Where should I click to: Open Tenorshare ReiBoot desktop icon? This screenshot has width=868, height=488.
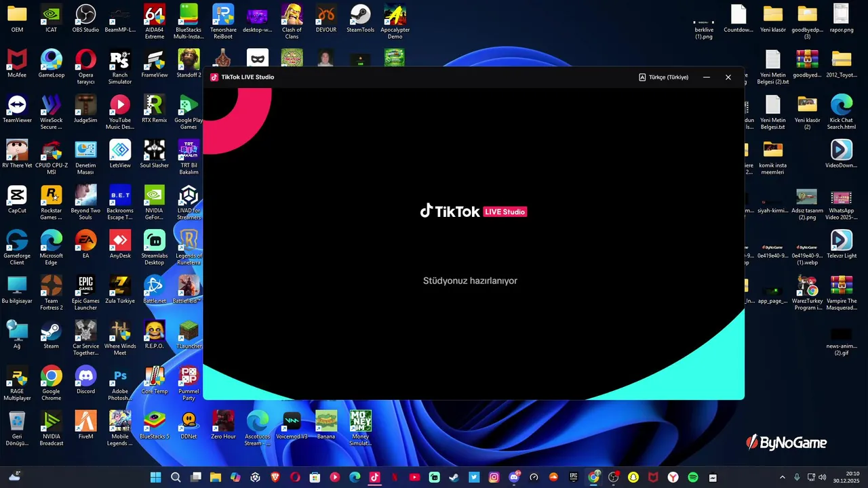(223, 22)
